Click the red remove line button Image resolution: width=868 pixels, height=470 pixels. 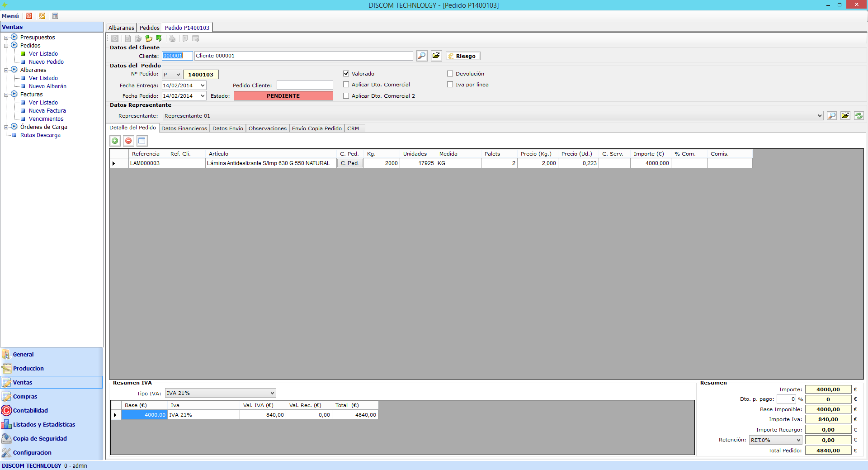pos(128,141)
